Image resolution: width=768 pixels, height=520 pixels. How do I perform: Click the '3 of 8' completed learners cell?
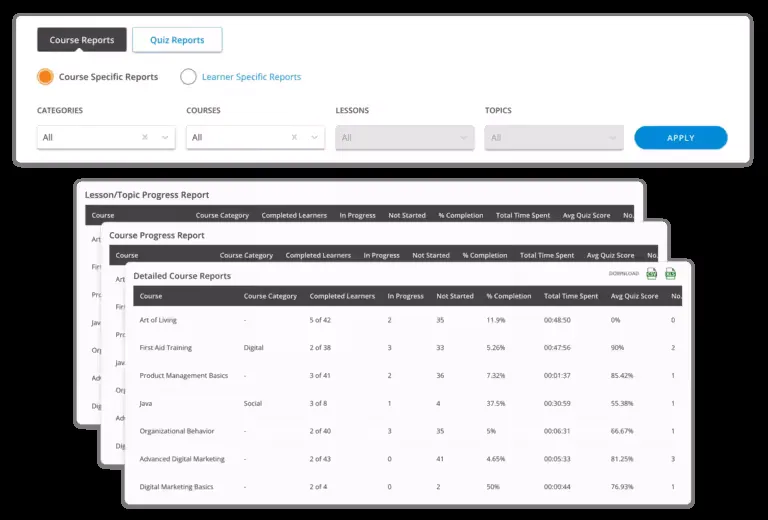318,403
